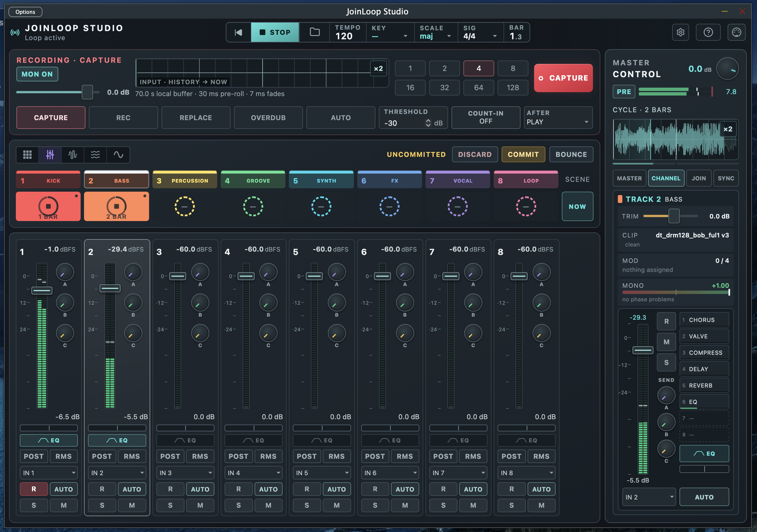This screenshot has width=757, height=532.
Task: Click the COMMIT button
Action: click(523, 155)
